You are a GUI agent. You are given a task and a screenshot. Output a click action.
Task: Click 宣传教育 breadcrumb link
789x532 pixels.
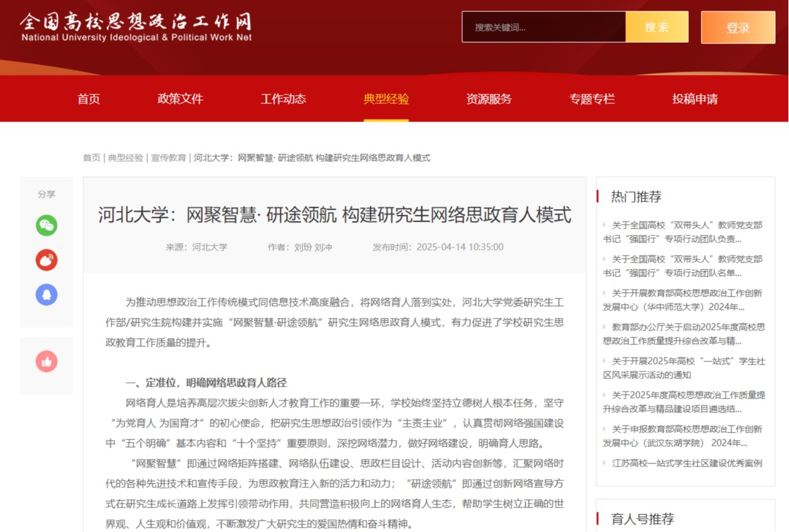168,158
